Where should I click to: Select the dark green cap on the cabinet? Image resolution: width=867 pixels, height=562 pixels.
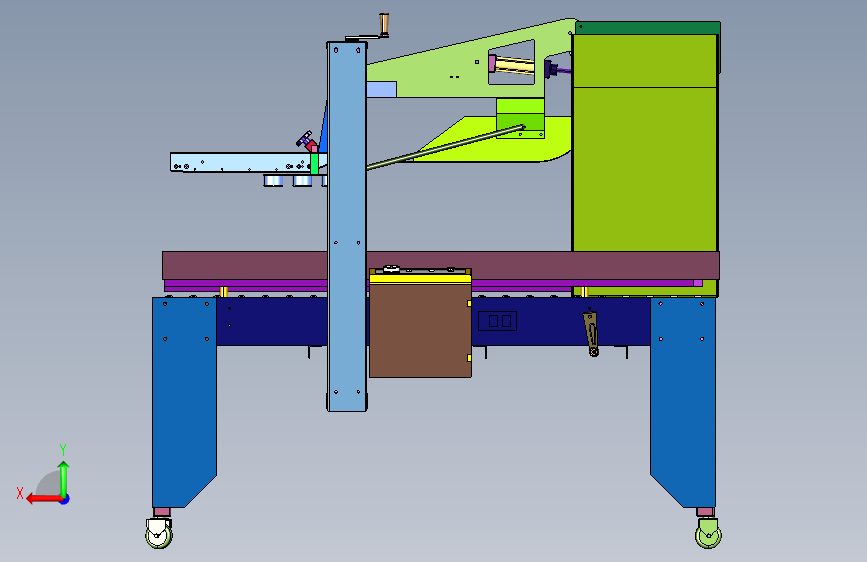647,28
